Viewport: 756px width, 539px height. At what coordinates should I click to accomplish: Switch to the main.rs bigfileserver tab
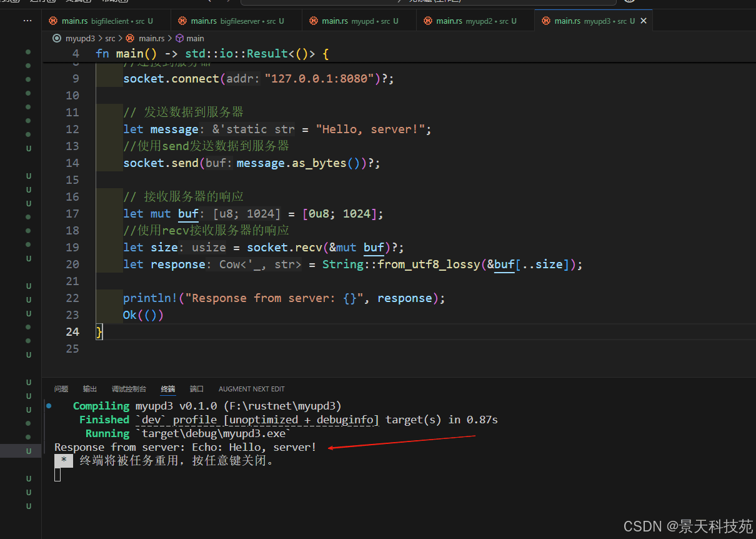coord(237,21)
